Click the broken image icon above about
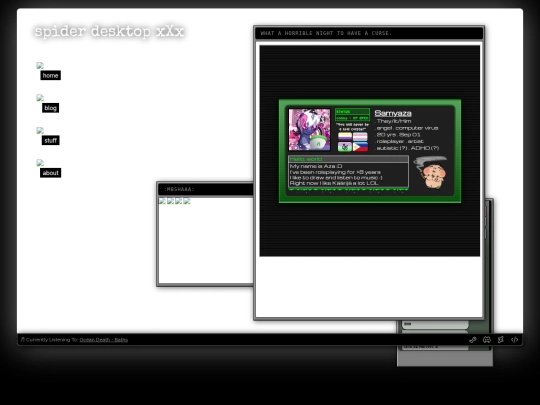The height and width of the screenshot is (405, 540). coord(40,163)
